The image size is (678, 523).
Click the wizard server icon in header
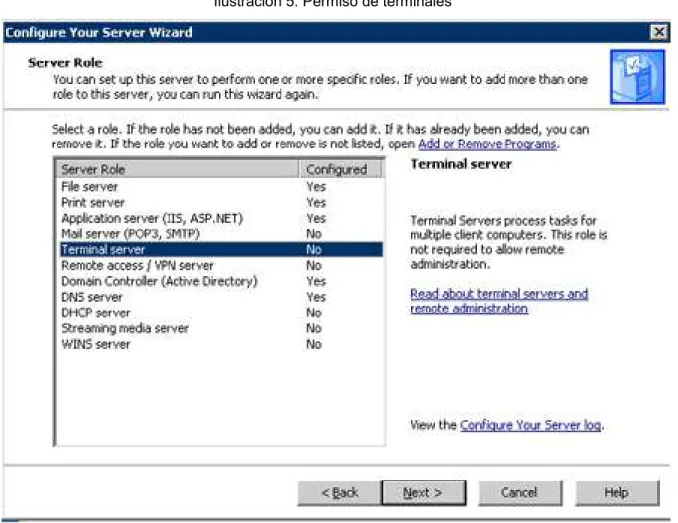pos(637,77)
